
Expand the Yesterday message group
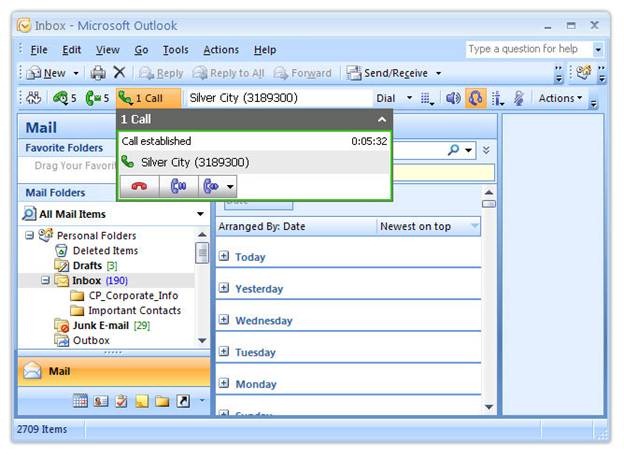[x=224, y=288]
